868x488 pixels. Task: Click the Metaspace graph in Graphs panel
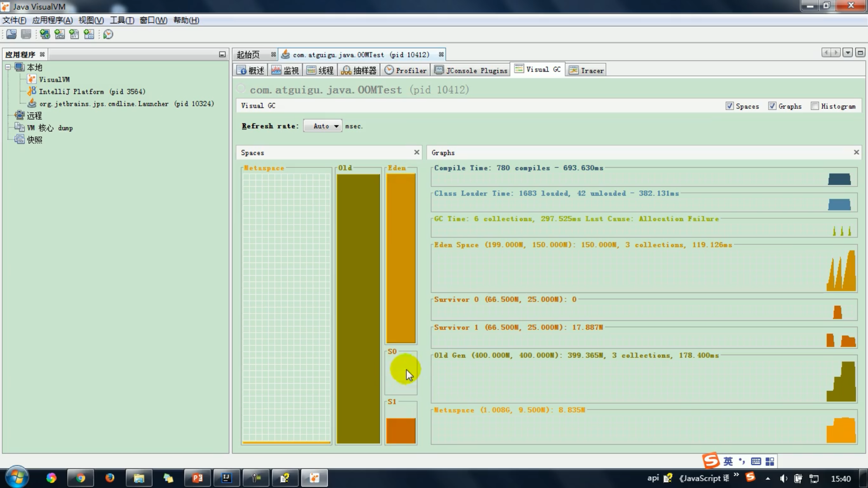pyautogui.click(x=644, y=427)
